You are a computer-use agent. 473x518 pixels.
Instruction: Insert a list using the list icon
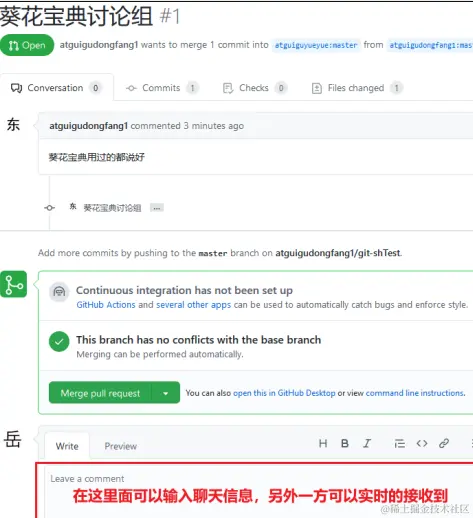(x=399, y=444)
